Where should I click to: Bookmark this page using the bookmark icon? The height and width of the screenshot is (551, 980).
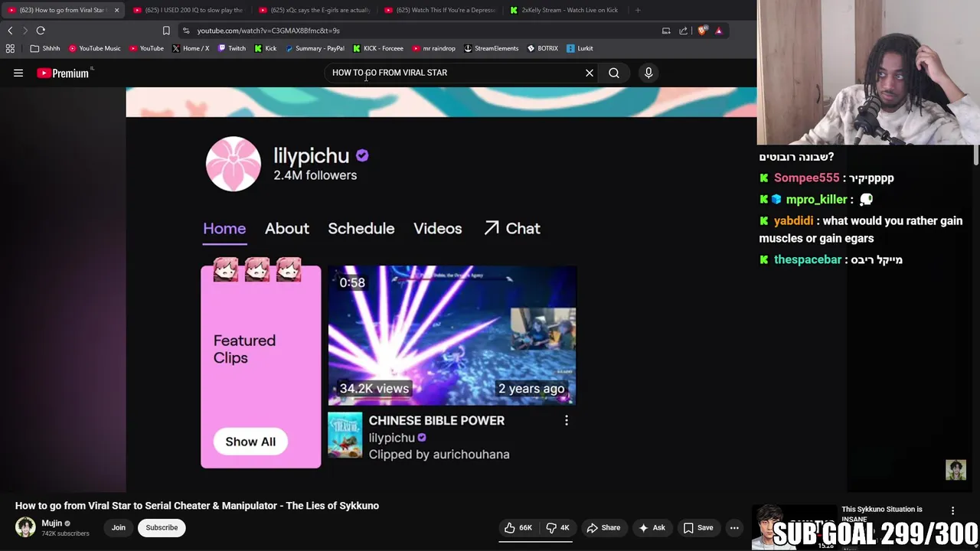pos(166,31)
